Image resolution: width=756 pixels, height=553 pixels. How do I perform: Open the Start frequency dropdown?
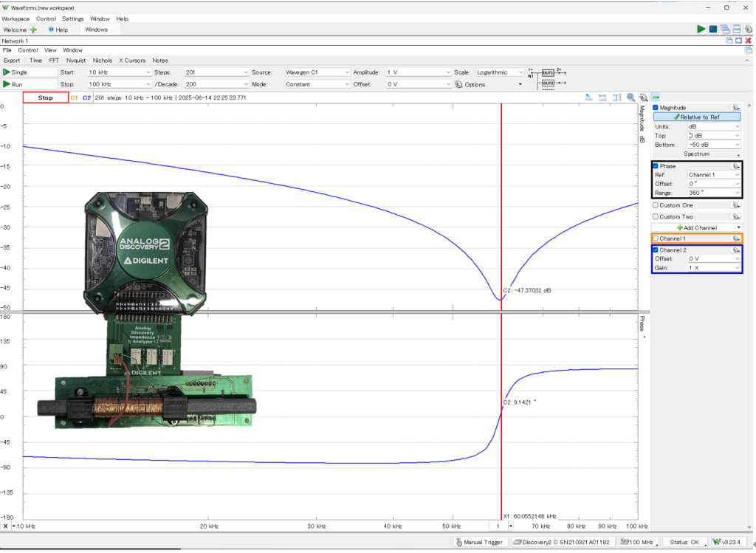(x=120, y=72)
